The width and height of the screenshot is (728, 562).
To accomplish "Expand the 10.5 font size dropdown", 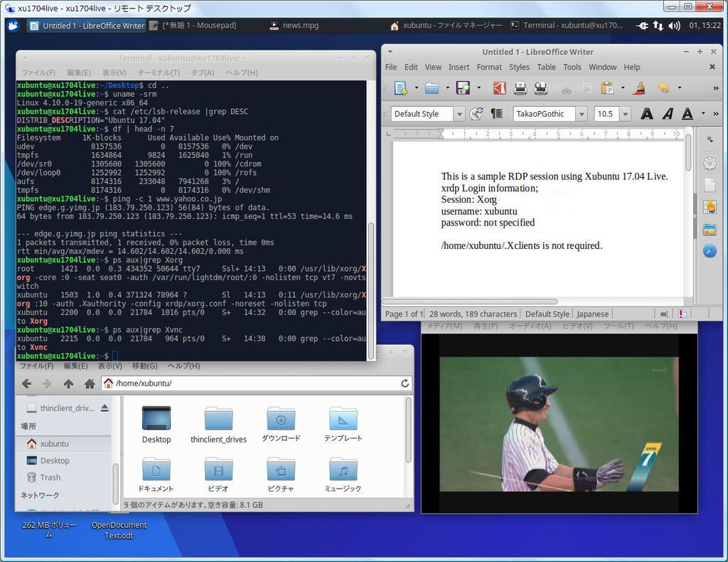I will [x=626, y=114].
